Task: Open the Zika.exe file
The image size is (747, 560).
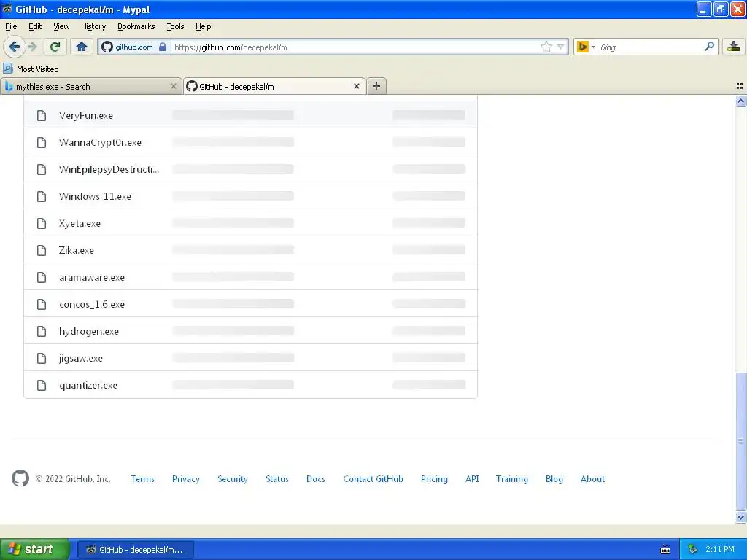Action: (x=76, y=250)
